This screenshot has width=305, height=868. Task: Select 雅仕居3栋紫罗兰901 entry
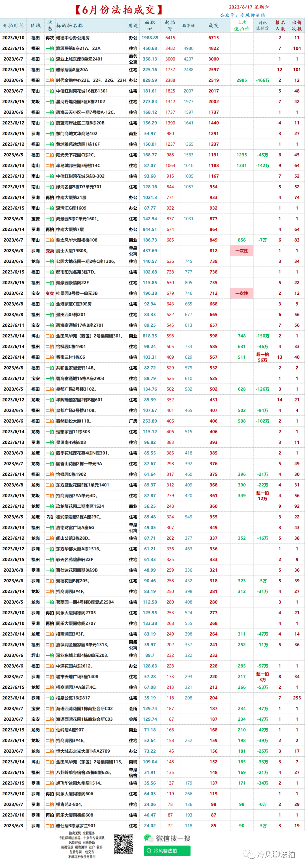coord(76,826)
